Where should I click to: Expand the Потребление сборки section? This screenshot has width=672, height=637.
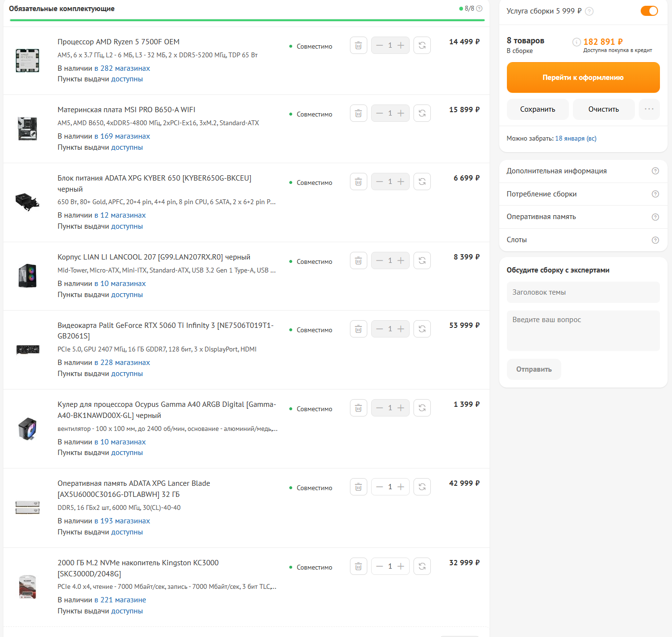(x=582, y=194)
